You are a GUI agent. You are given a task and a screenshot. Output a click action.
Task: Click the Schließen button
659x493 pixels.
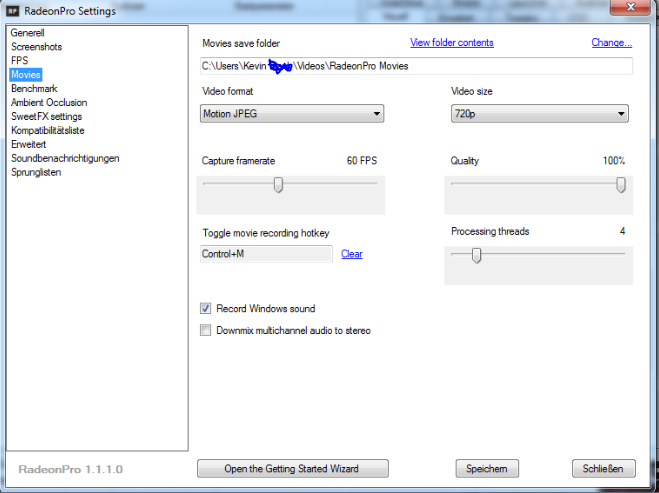pos(603,469)
